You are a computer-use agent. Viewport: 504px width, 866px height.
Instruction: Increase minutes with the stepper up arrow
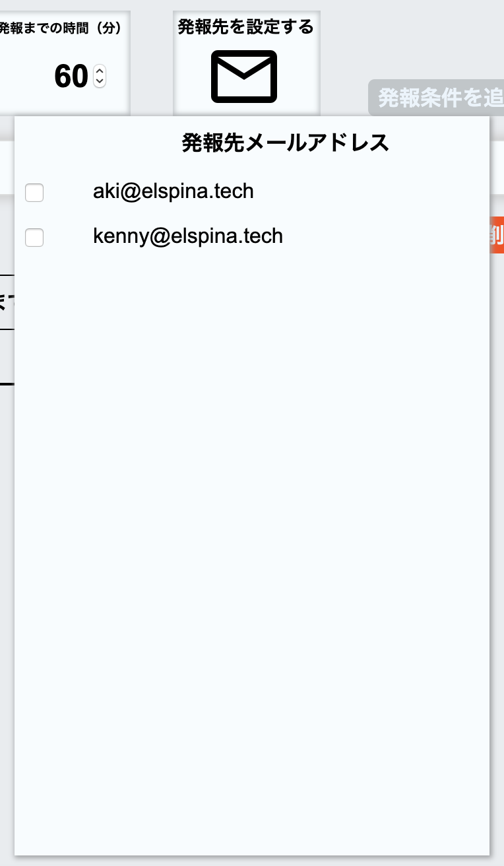tap(100, 71)
